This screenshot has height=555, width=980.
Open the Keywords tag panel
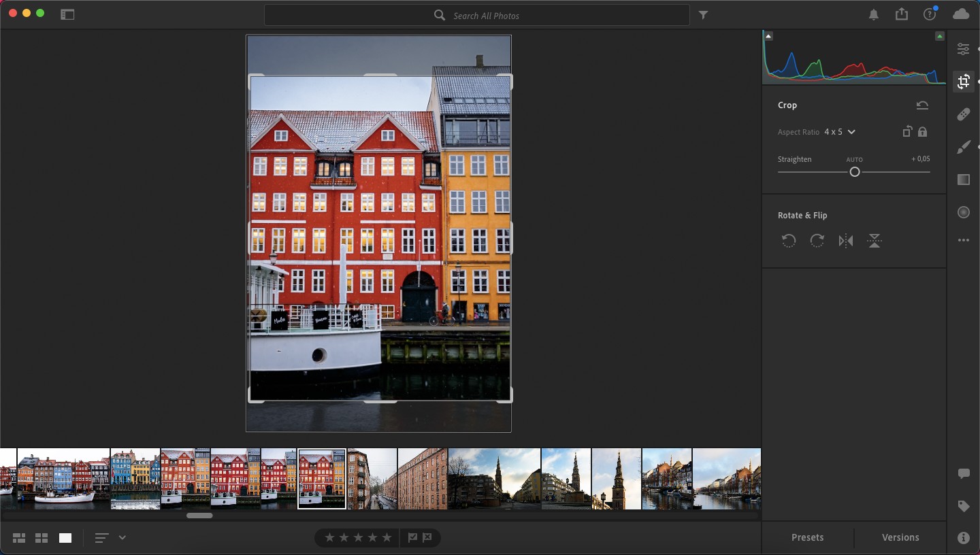point(963,506)
